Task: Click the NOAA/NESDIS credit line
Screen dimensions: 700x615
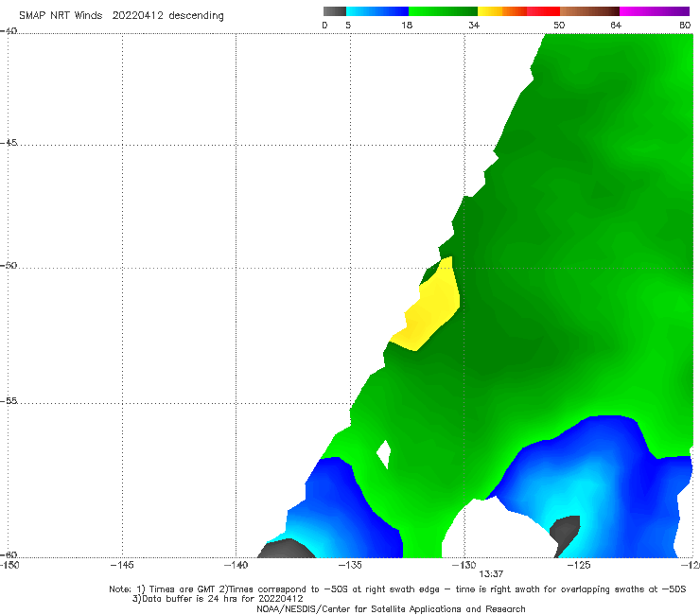Action: pyautogui.click(x=391, y=609)
